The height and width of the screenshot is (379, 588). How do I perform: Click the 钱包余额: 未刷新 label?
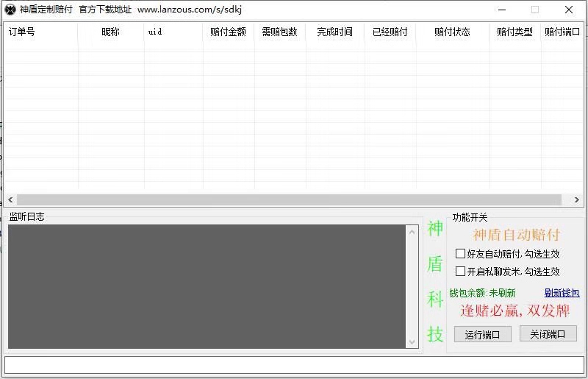pyautogui.click(x=482, y=293)
